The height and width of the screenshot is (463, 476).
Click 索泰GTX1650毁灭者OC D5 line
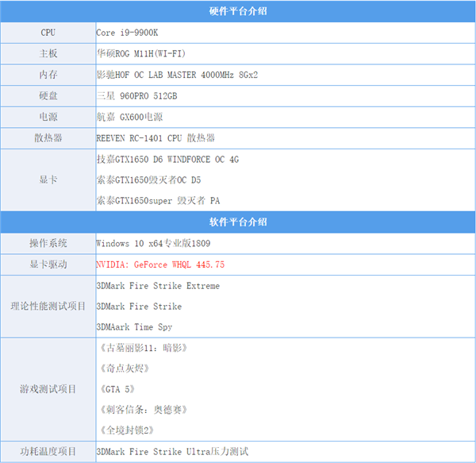point(149,179)
